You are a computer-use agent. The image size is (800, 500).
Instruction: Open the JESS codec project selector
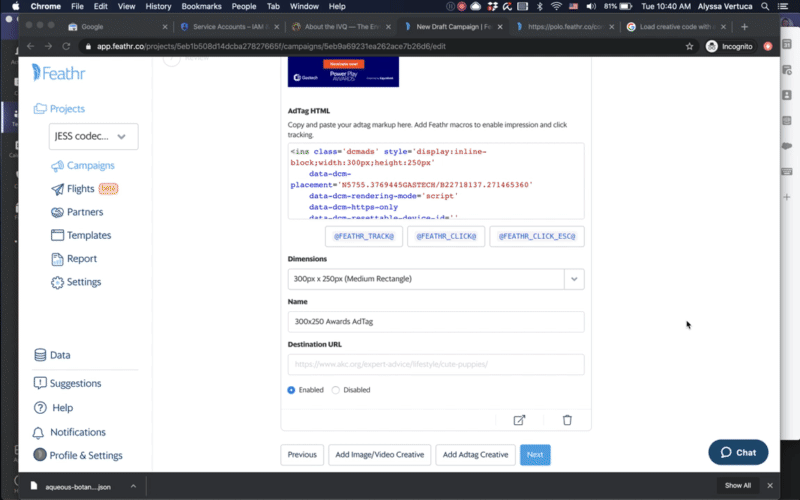point(93,137)
